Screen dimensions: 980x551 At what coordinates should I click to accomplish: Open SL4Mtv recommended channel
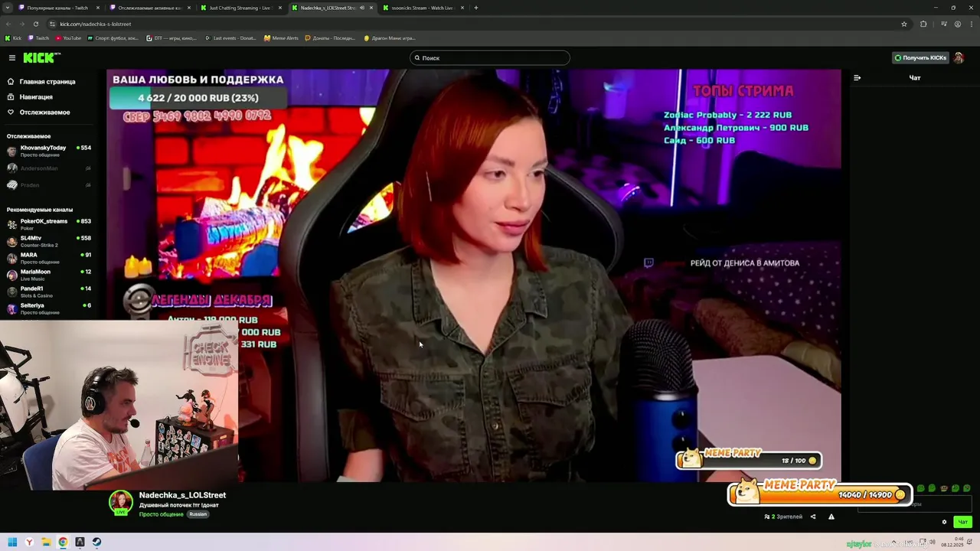49,241
